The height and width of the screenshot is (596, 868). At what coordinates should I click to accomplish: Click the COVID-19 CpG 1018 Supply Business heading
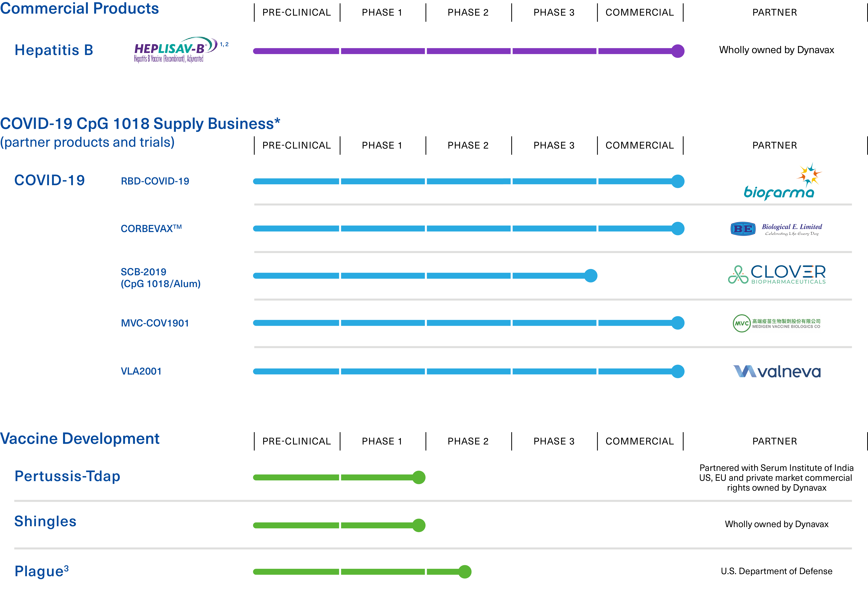(140, 124)
